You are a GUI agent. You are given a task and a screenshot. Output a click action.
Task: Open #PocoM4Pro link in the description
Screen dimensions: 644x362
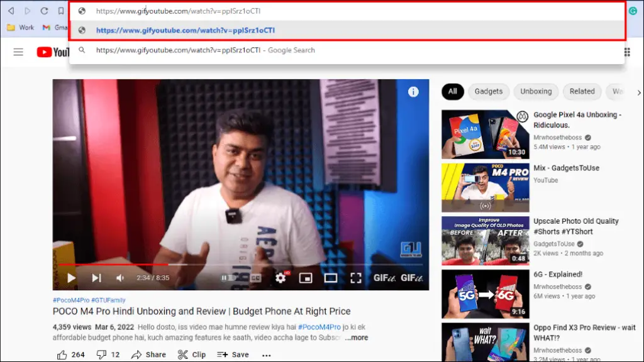tap(319, 327)
